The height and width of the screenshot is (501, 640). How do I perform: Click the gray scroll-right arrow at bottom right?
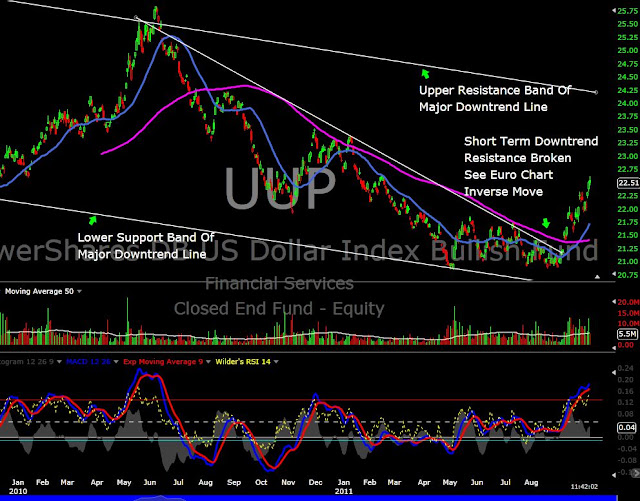[x=636, y=474]
